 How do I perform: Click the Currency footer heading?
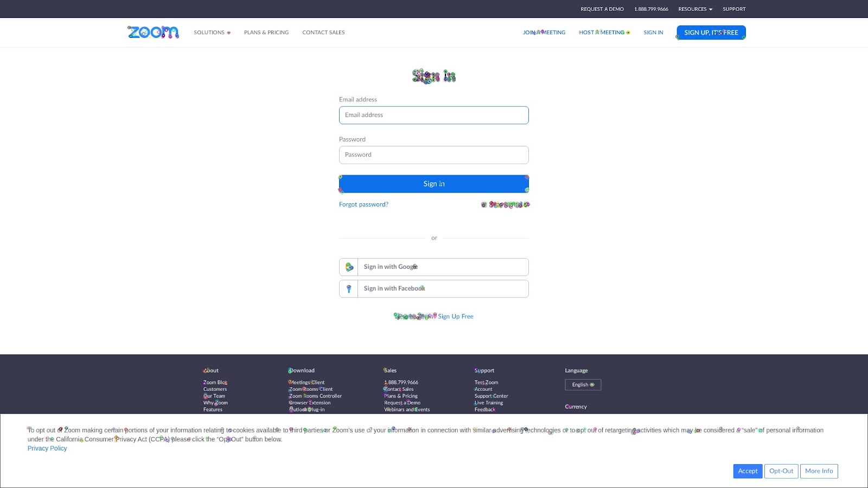pyautogui.click(x=576, y=407)
